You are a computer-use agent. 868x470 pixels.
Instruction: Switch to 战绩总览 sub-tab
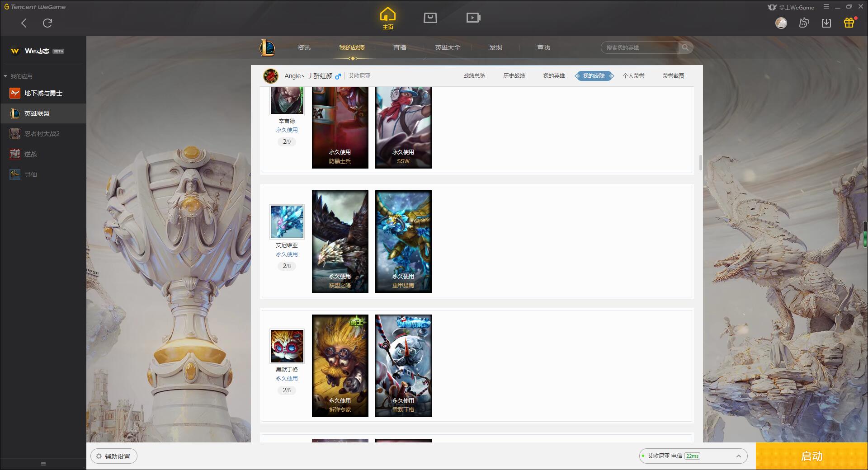474,76
